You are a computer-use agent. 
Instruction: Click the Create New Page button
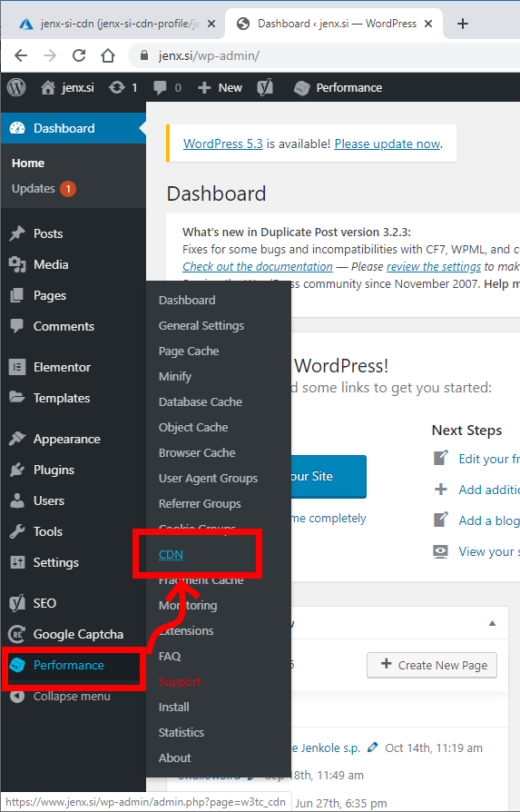coord(432,665)
